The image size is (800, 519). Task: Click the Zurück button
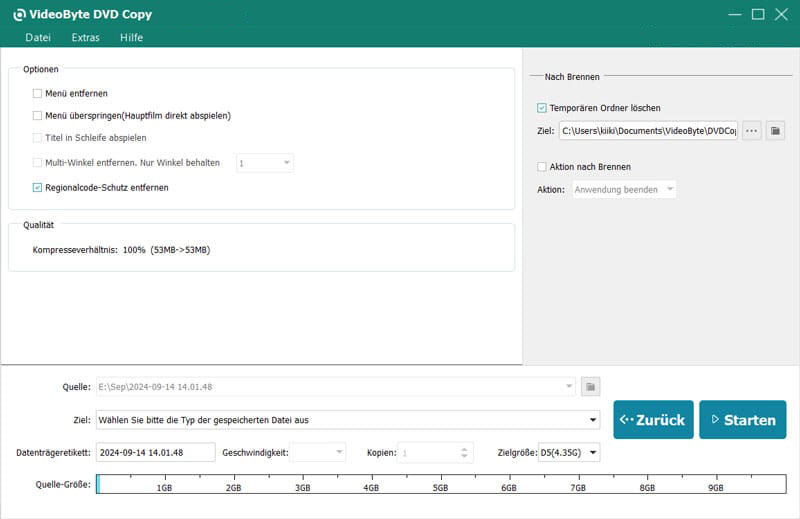pyautogui.click(x=653, y=419)
